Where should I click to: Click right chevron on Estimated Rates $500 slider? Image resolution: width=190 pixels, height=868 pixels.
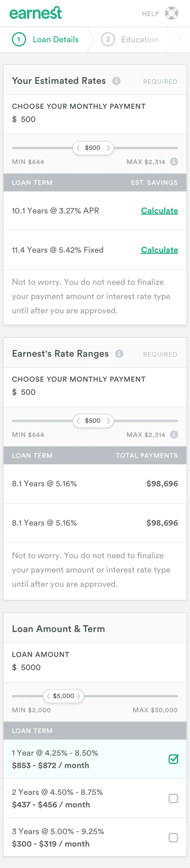[108, 148]
